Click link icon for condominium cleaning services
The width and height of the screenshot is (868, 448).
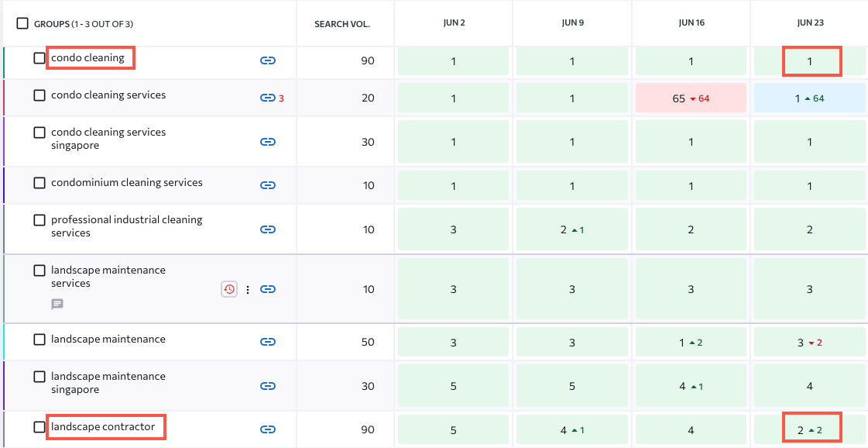(268, 185)
